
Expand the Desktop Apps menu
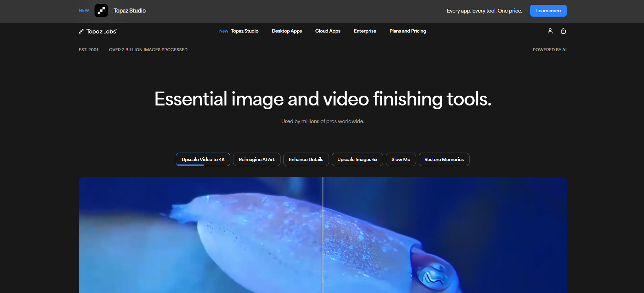point(287,31)
